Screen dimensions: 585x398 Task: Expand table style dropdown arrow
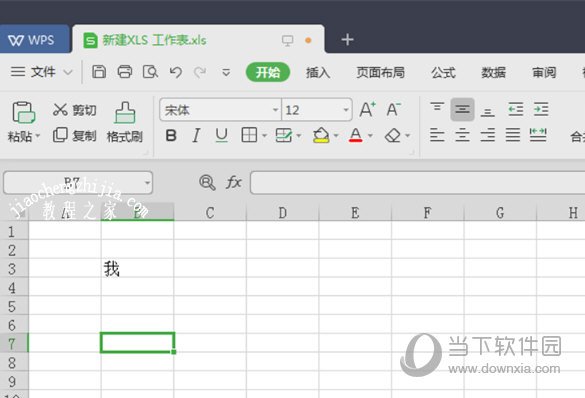pos(298,136)
